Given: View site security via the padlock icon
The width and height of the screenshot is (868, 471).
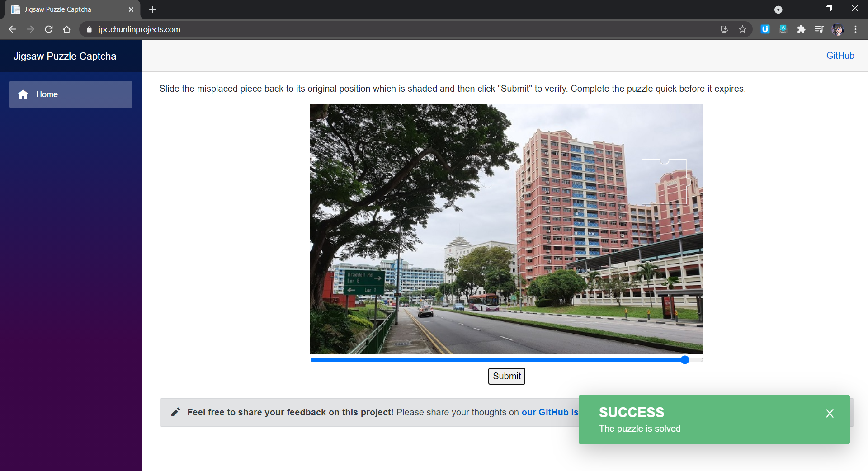Looking at the screenshot, I should (x=89, y=29).
